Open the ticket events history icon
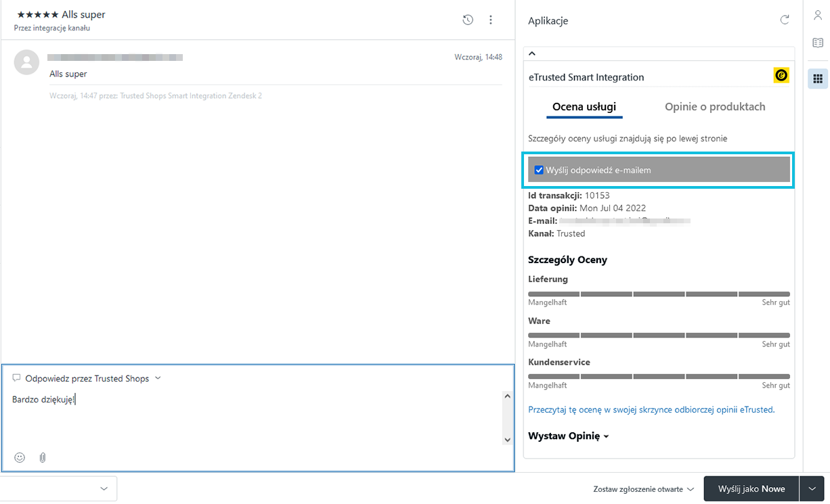The width and height of the screenshot is (830, 504). [x=468, y=20]
